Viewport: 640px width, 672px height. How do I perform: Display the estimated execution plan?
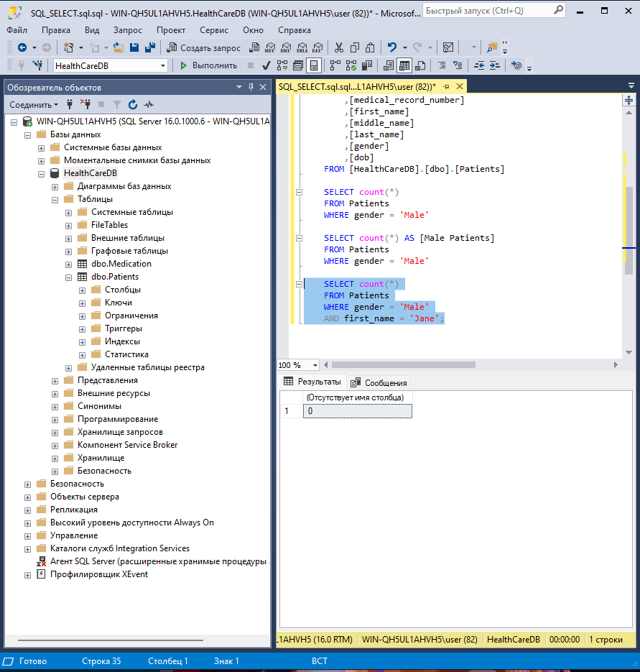[x=282, y=65]
